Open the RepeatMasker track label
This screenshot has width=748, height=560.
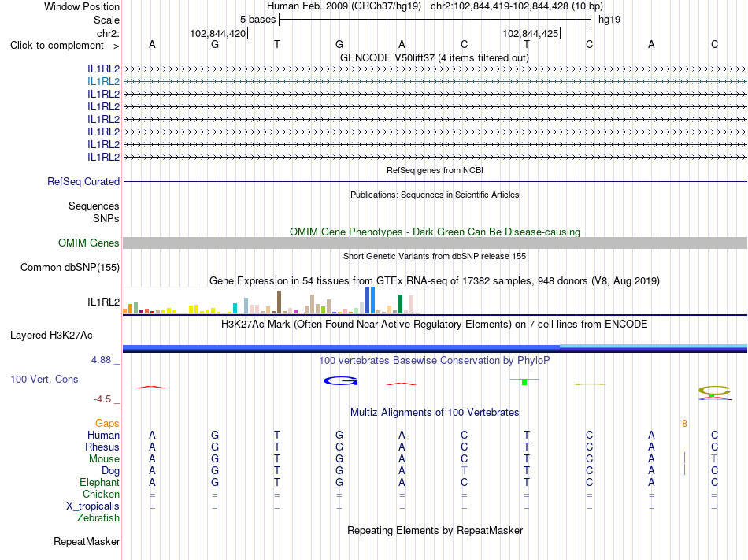point(87,541)
